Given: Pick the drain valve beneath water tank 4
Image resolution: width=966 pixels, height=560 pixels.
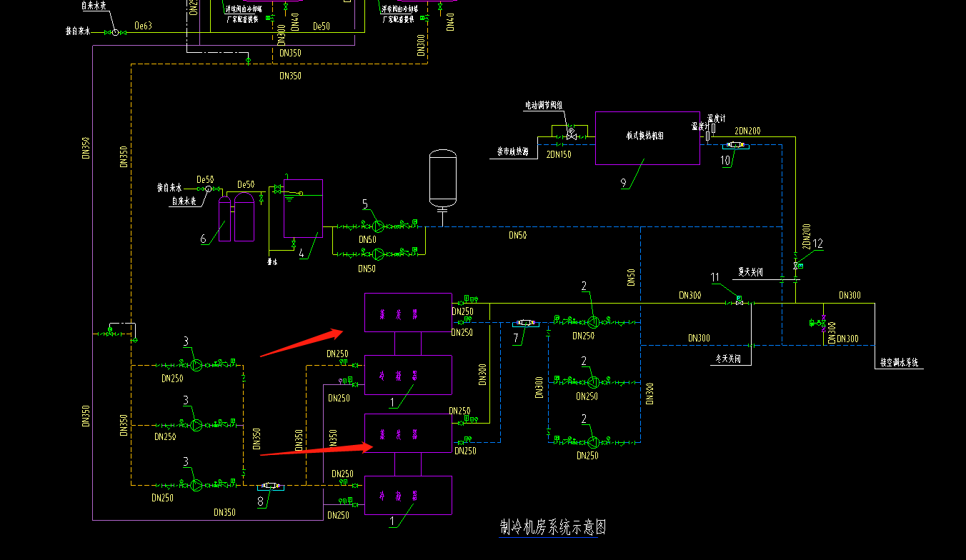Looking at the screenshot, I should click(294, 244).
